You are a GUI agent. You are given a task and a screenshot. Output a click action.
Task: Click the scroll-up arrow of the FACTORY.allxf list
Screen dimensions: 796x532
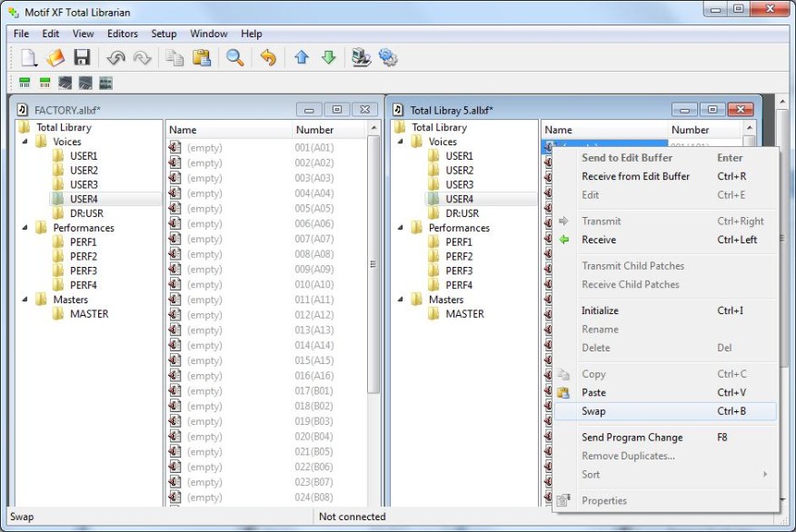pos(373,128)
